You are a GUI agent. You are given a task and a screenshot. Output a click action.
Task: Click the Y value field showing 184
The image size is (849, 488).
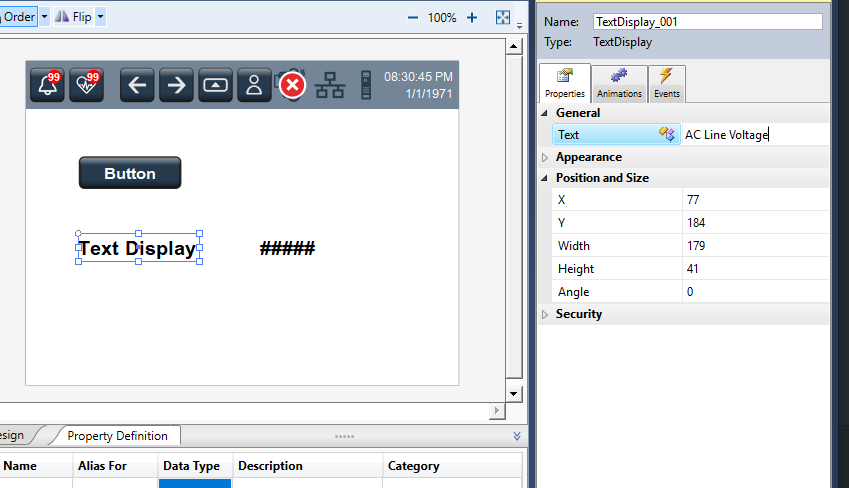[x=755, y=223]
